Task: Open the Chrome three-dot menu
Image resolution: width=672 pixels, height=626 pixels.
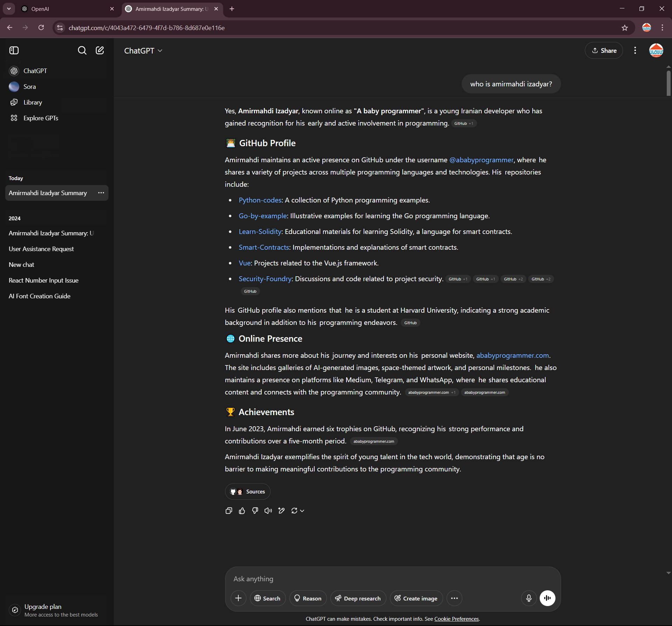Action: click(662, 28)
